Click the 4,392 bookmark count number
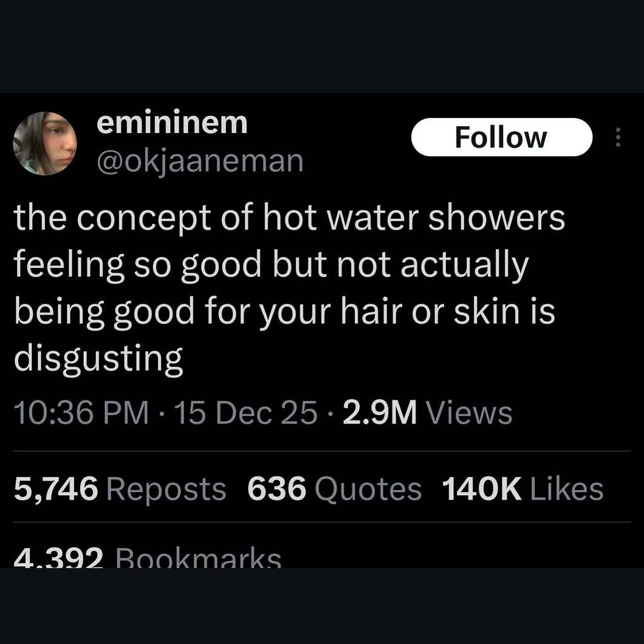 click(x=58, y=560)
